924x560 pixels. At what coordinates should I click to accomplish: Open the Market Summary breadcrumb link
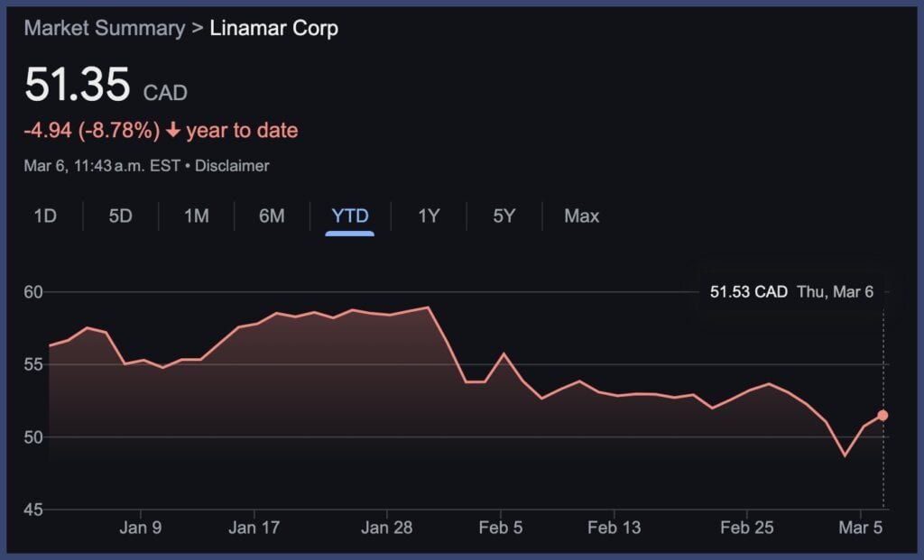pos(104,28)
